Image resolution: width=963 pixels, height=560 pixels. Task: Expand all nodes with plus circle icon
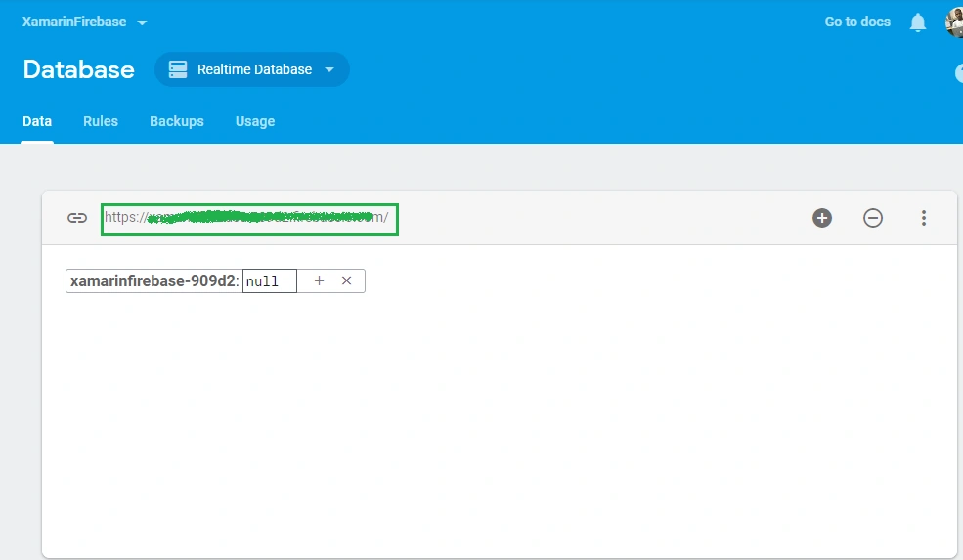point(822,218)
